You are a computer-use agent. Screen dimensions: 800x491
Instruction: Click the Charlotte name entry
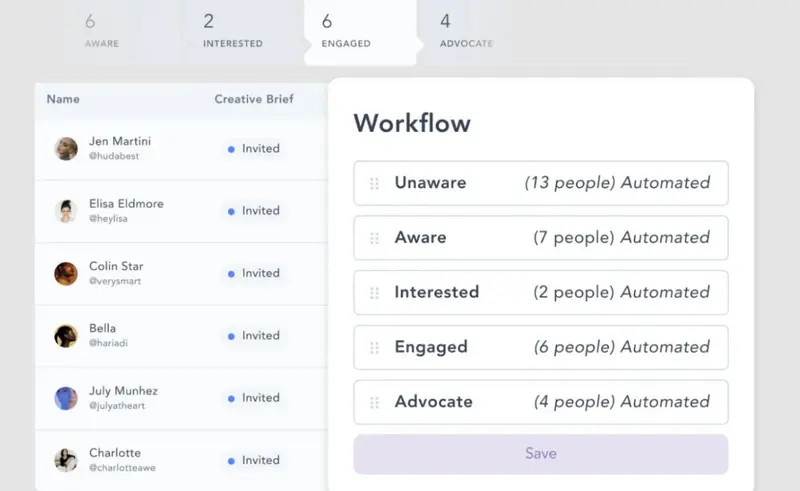[115, 453]
